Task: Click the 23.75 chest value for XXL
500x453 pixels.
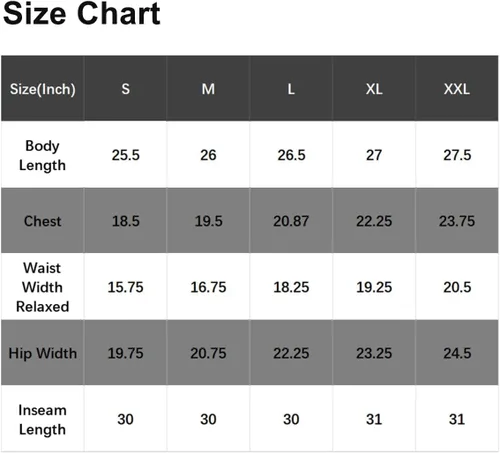Action: coord(457,221)
